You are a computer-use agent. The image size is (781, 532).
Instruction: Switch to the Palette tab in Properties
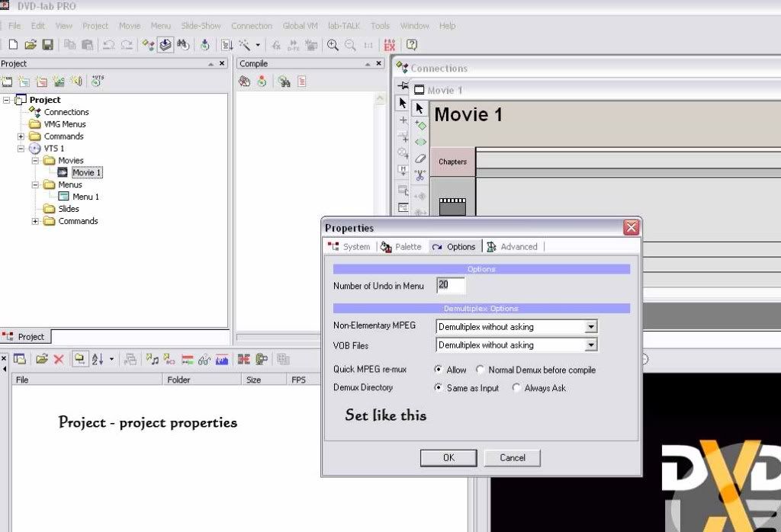(x=401, y=246)
